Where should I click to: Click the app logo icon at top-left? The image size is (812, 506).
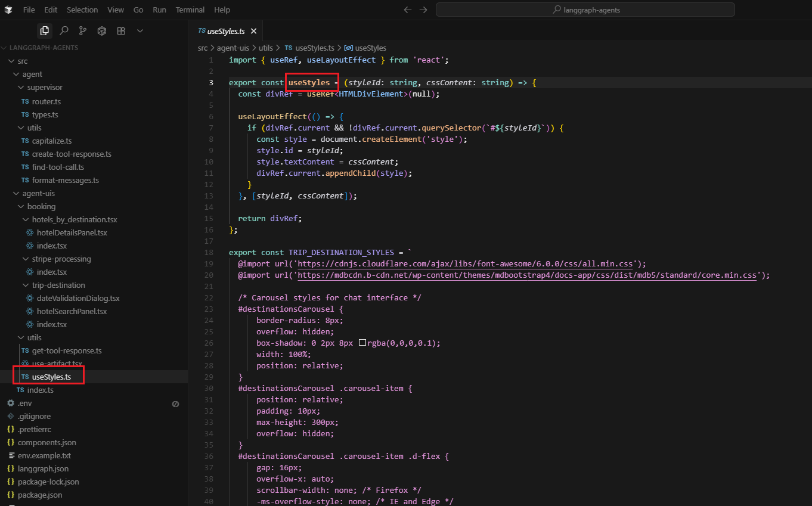point(8,10)
